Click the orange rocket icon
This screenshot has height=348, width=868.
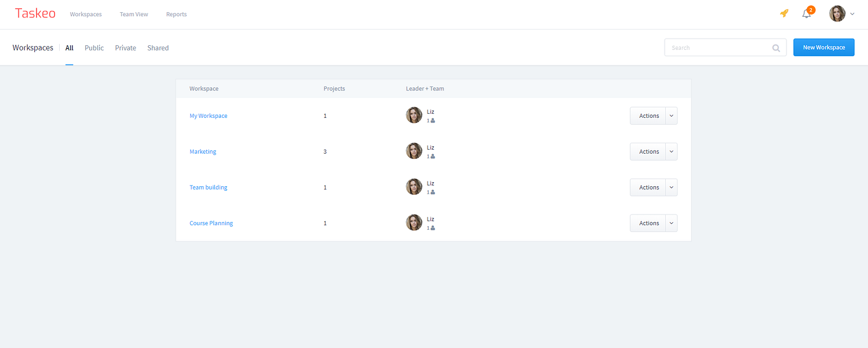click(x=784, y=13)
